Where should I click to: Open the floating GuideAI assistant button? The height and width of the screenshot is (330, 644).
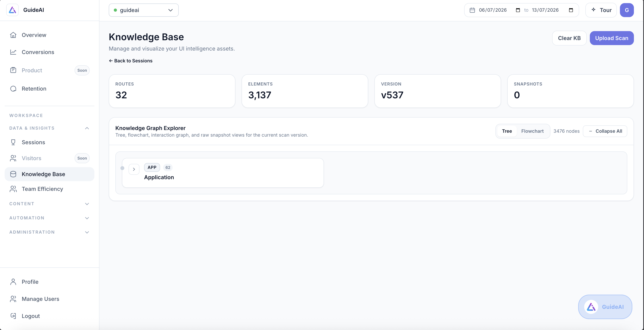click(605, 307)
